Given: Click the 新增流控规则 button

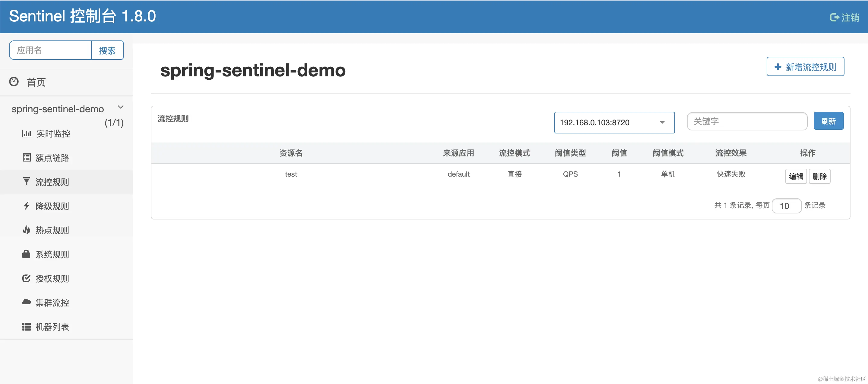Looking at the screenshot, I should tap(805, 67).
